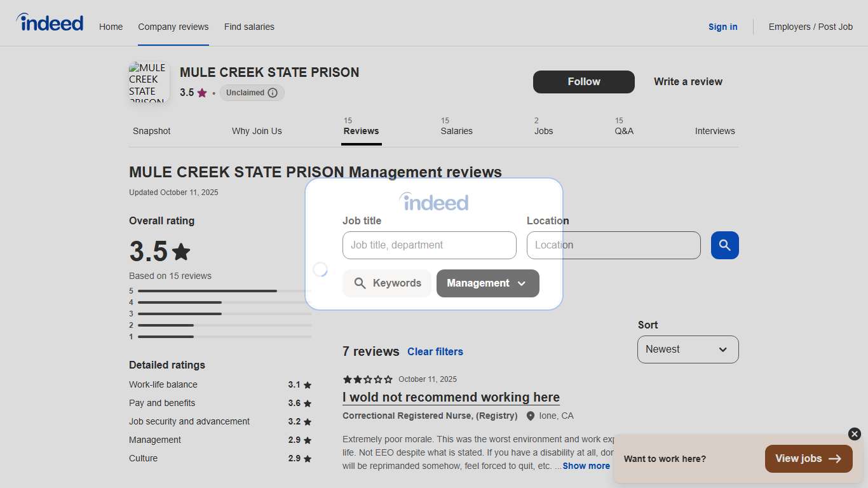Dismiss the Want to work here banner
868x488 pixels.
(853, 434)
